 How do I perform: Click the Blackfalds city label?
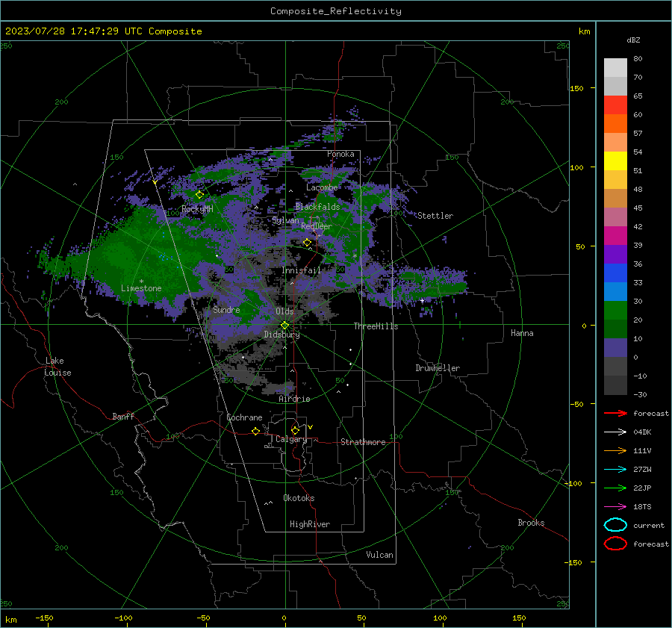click(x=317, y=207)
